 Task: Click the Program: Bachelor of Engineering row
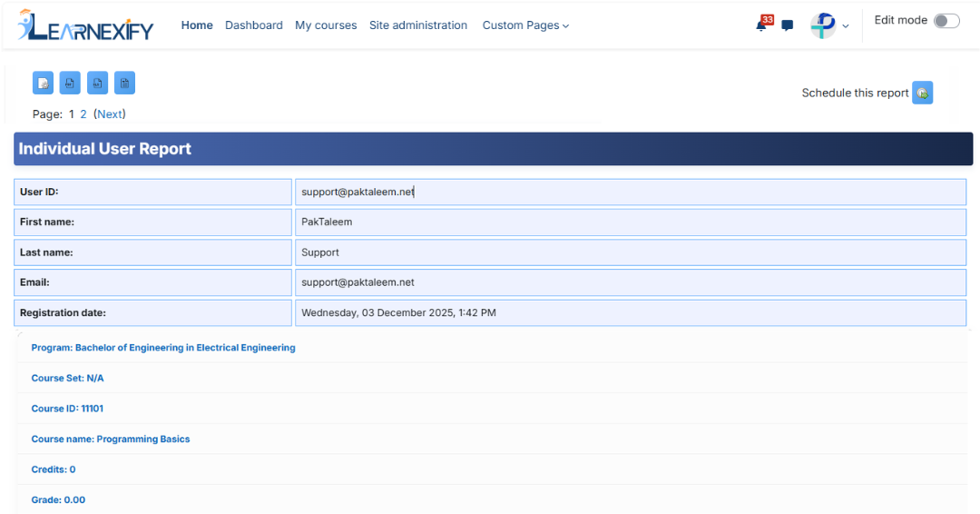(x=493, y=348)
